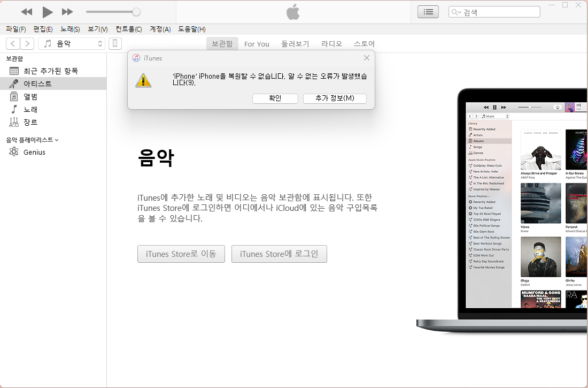Click the 확인 button in the dialog

click(275, 98)
